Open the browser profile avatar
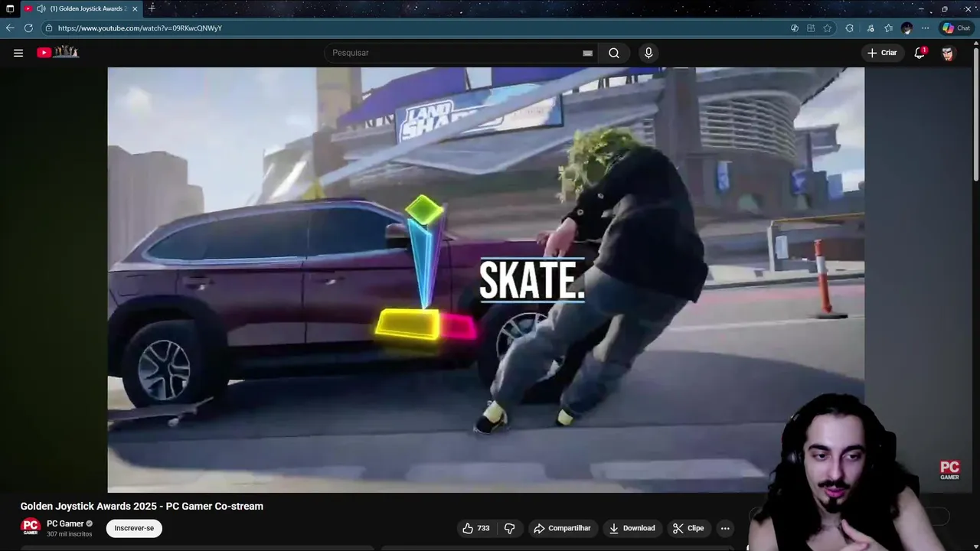The height and width of the screenshot is (551, 980). coord(907,28)
